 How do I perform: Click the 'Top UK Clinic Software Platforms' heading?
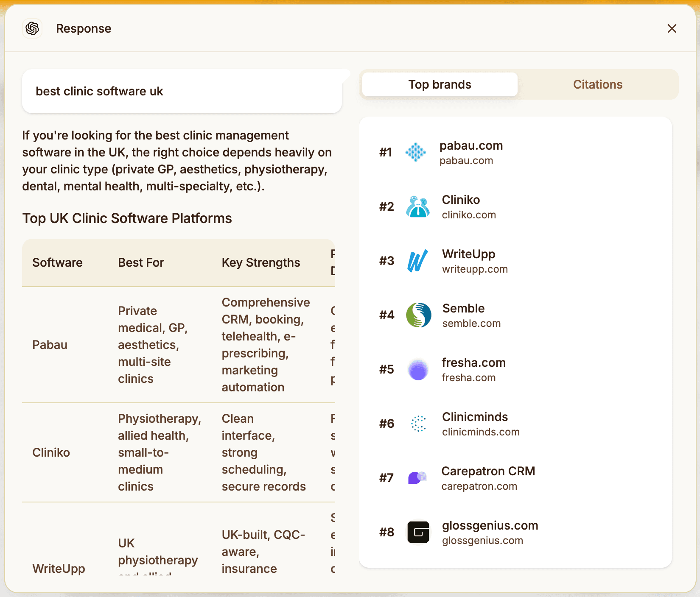(x=127, y=218)
